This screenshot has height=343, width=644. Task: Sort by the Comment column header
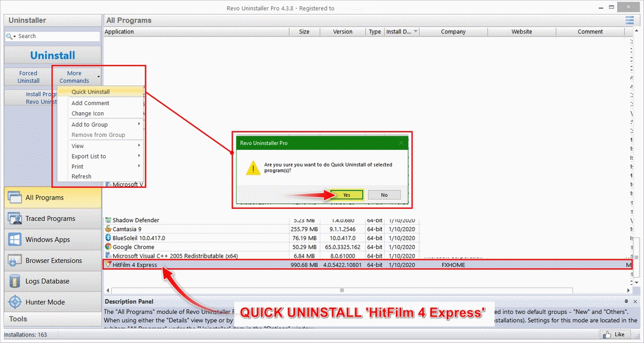[x=590, y=32]
